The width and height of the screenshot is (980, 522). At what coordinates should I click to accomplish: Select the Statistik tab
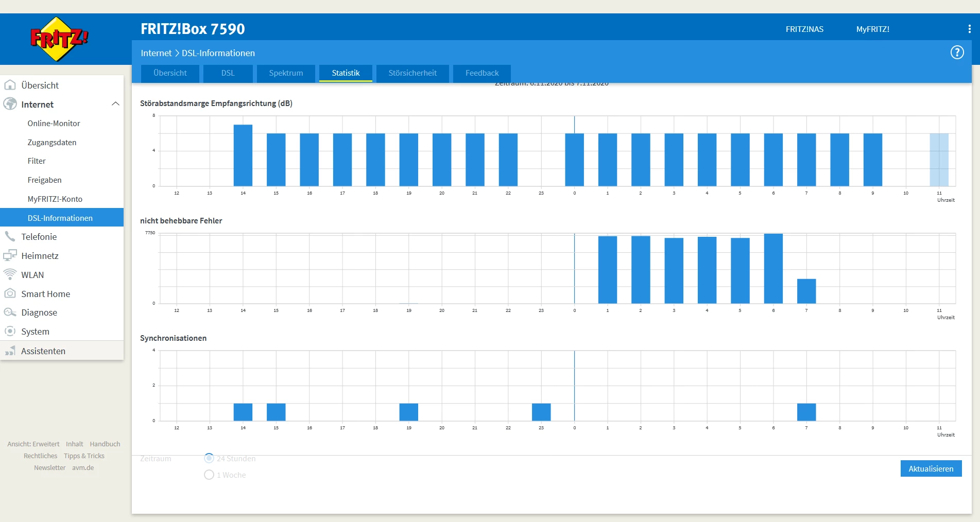click(x=346, y=73)
